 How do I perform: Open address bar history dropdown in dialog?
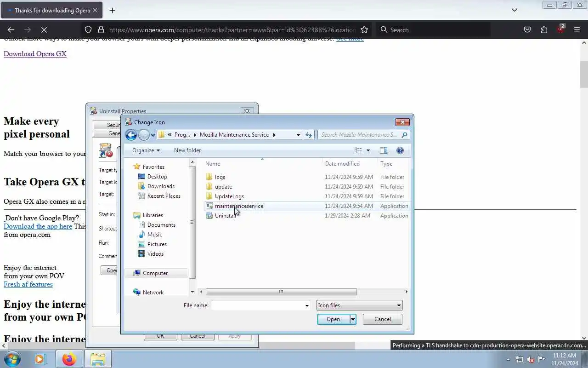(x=298, y=135)
